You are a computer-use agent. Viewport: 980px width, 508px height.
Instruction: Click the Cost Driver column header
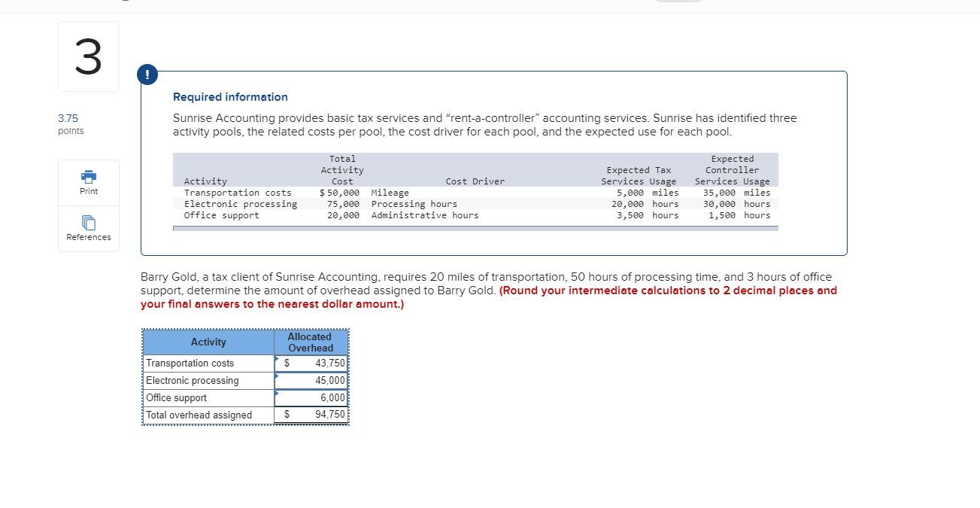tap(475, 181)
